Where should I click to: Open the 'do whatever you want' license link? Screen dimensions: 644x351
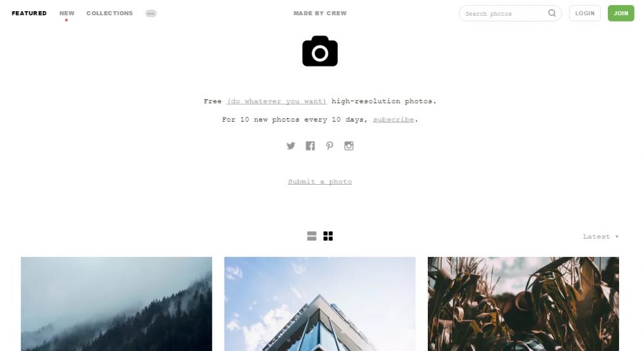pos(277,101)
